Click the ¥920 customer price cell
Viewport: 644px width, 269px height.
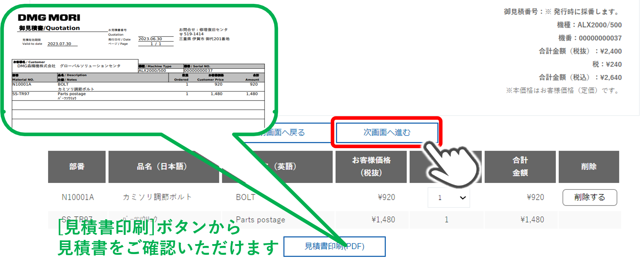point(386,197)
